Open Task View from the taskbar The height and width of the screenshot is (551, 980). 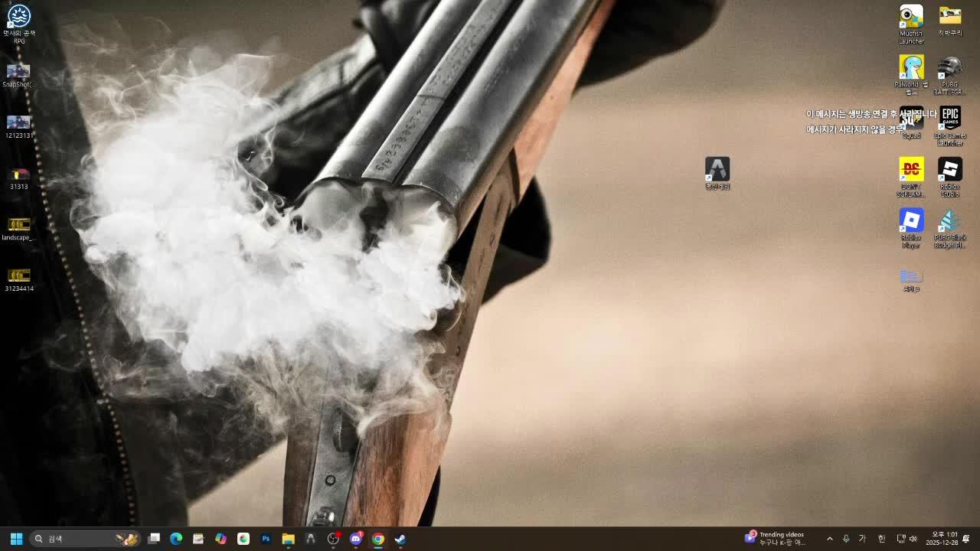coord(154,539)
